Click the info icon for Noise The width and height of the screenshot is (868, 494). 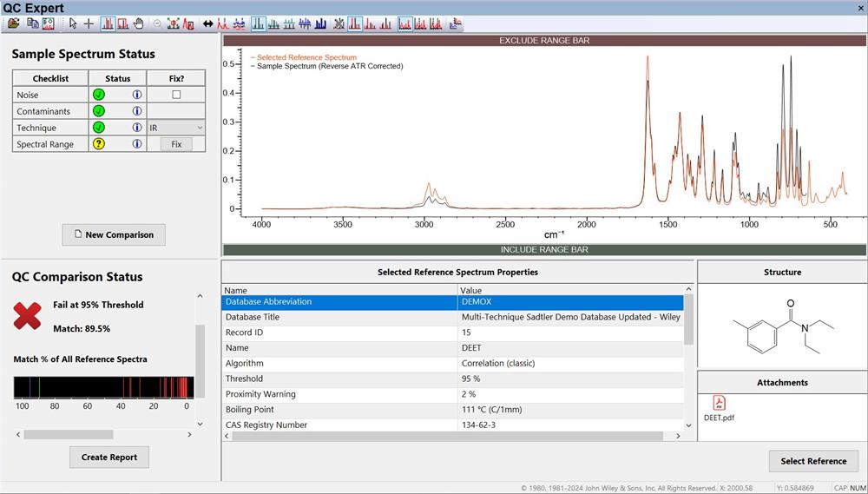(x=137, y=95)
